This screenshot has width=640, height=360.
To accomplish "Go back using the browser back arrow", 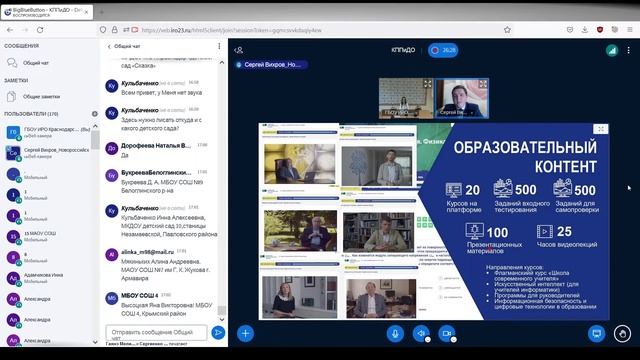I will pyautogui.click(x=10, y=30).
